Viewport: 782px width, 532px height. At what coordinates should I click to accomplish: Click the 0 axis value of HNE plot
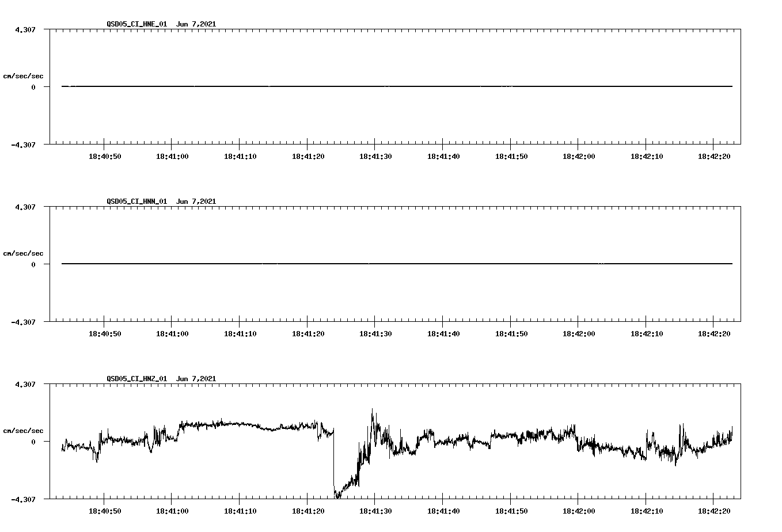click(33, 88)
